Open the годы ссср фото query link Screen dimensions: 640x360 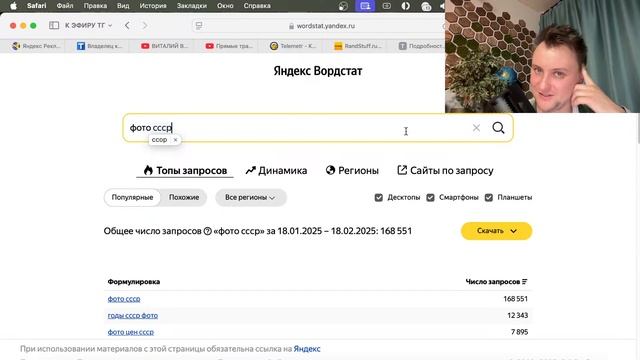(133, 316)
